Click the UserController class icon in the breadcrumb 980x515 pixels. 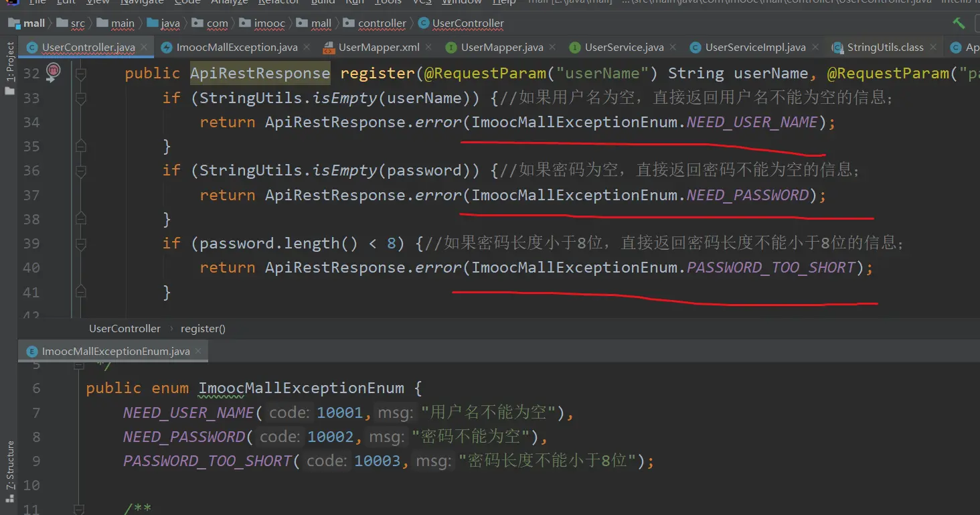click(423, 23)
